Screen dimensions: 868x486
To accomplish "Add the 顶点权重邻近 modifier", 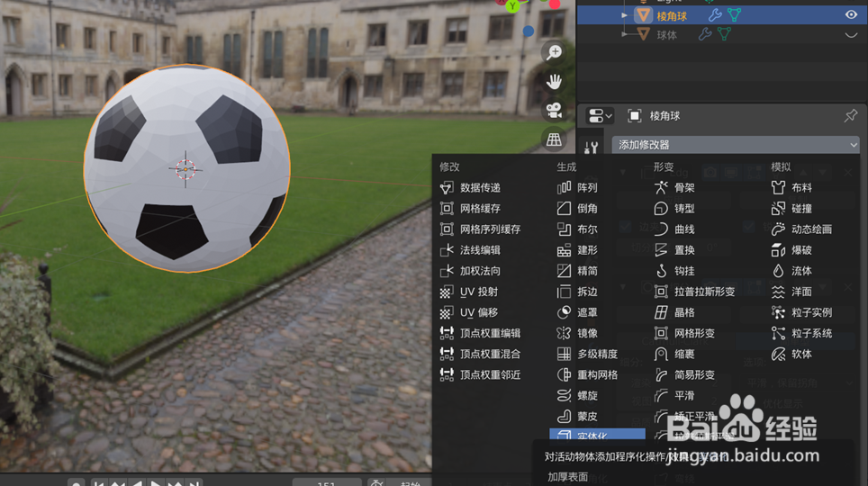I will [480, 374].
